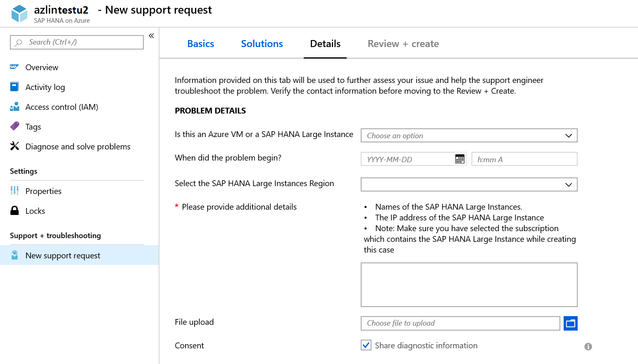This screenshot has height=364, width=638.
Task: Click the SAP HANA cube resource icon
Action: (x=19, y=14)
